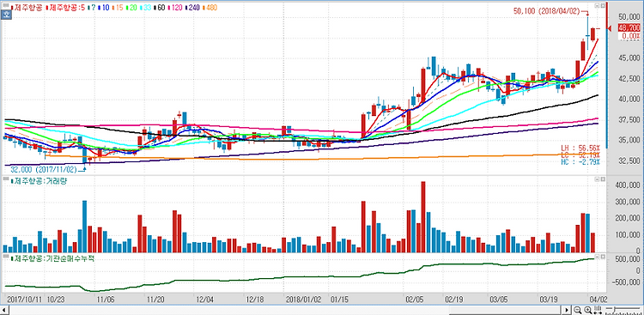644x315 pixels.
Task: Click the tallest red volume bar
Action: (423, 217)
